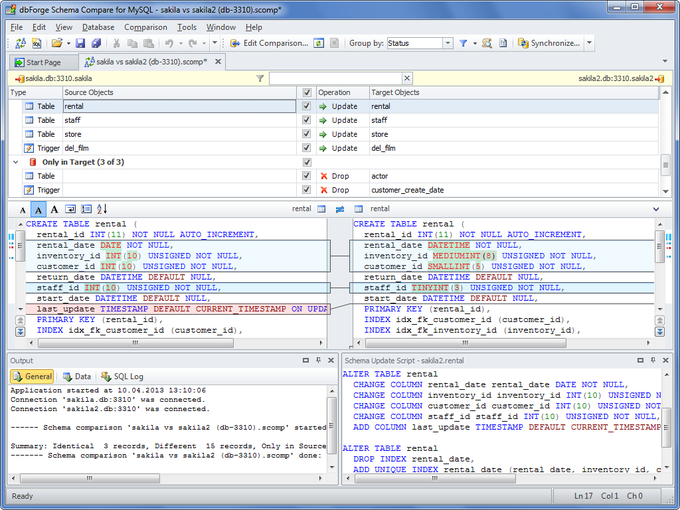680x510 pixels.
Task: Close the sakila vs sakila2 comparison tab
Action: click(x=218, y=62)
